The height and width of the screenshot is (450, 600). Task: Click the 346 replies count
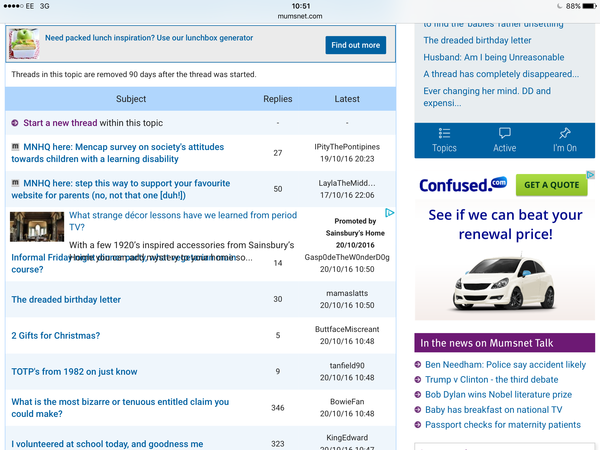278,408
